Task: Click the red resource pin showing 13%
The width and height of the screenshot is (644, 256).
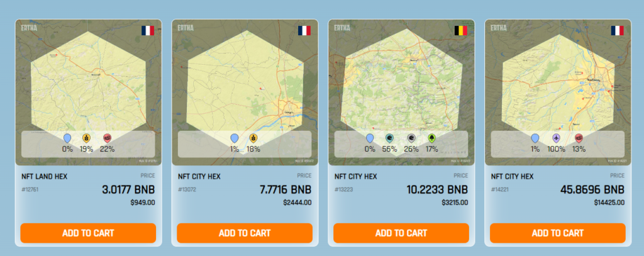Action: coord(579,138)
